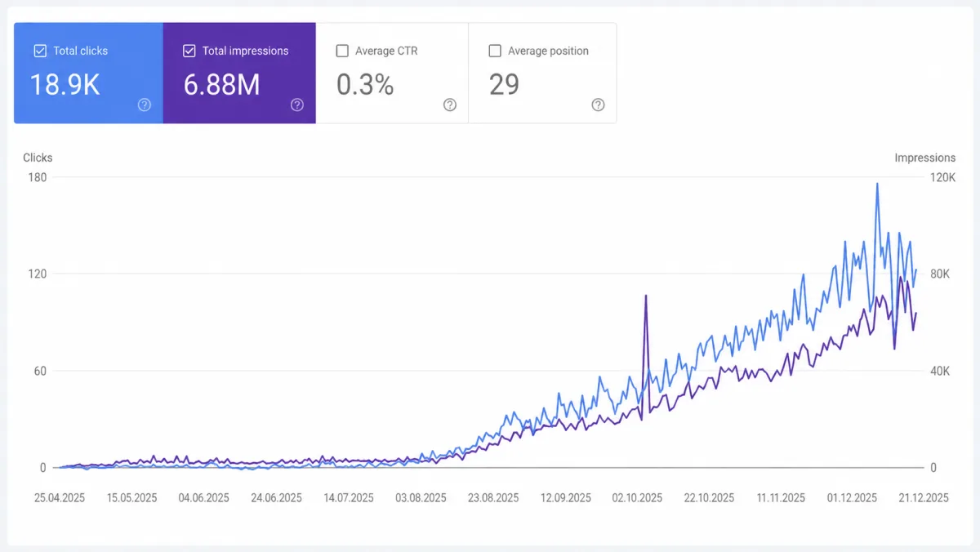
Task: Click the 23.08.2025 date label
Action: [x=493, y=497]
